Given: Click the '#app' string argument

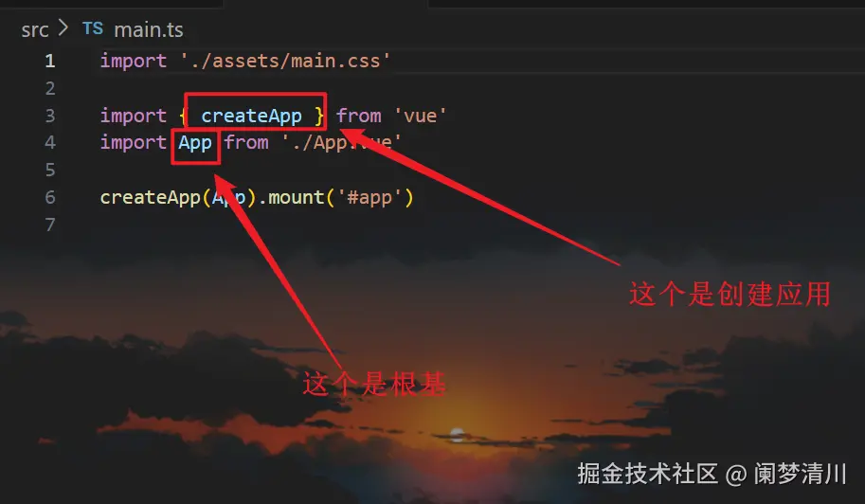Looking at the screenshot, I should click(369, 197).
